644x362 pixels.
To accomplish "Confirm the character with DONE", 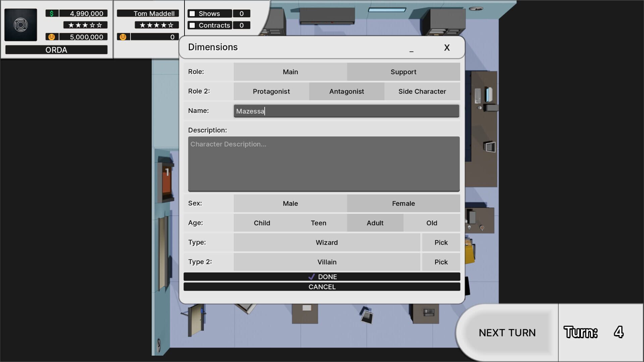I will (x=322, y=277).
